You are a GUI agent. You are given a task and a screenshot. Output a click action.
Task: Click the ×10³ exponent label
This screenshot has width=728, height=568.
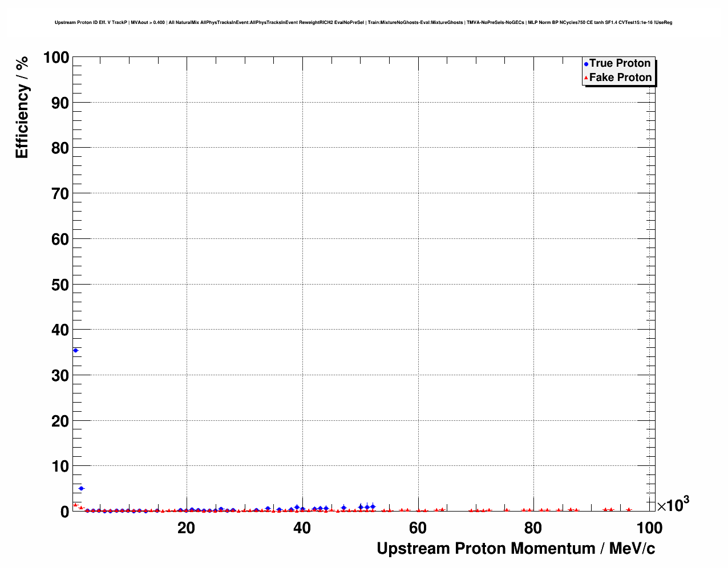point(673,504)
